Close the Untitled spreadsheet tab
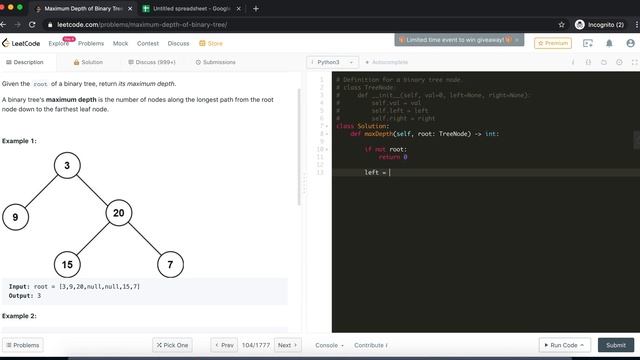Image resolution: width=640 pixels, height=360 pixels. [x=239, y=9]
